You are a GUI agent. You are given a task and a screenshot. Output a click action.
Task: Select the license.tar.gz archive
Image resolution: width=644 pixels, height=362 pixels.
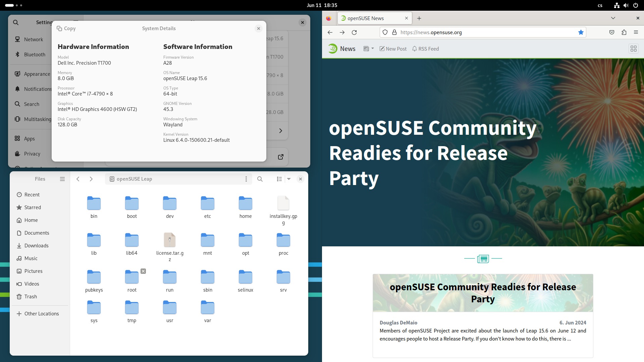pyautogui.click(x=170, y=247)
